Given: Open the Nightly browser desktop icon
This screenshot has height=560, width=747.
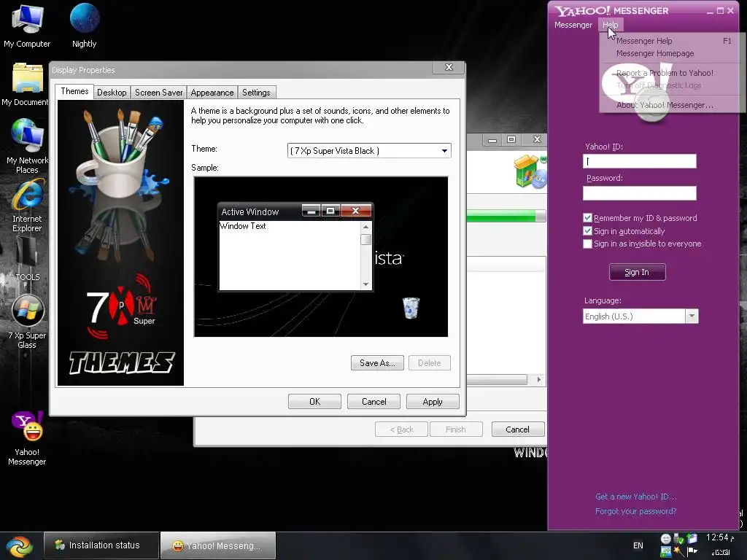Looking at the screenshot, I should coord(85,26).
